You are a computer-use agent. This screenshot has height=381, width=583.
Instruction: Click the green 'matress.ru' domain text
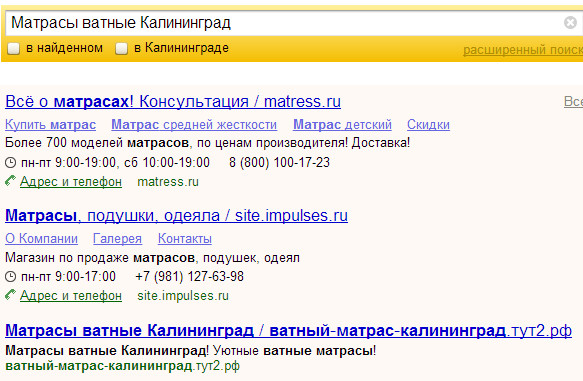pyautogui.click(x=168, y=182)
